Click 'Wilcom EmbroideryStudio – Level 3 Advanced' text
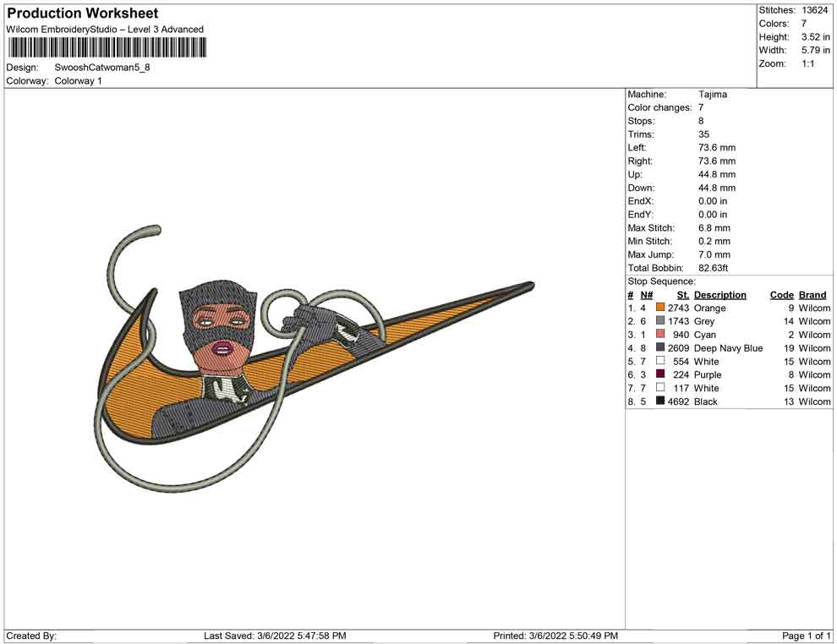 [x=105, y=30]
